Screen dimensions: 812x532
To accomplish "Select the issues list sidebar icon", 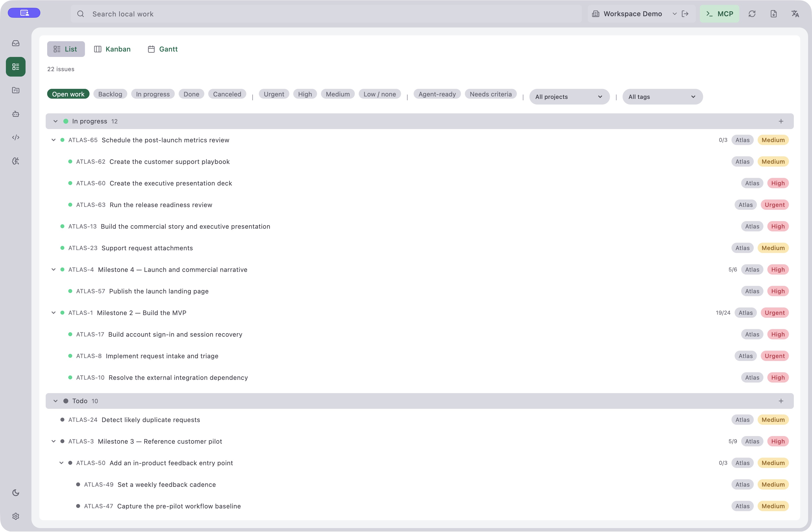I will coord(16,67).
